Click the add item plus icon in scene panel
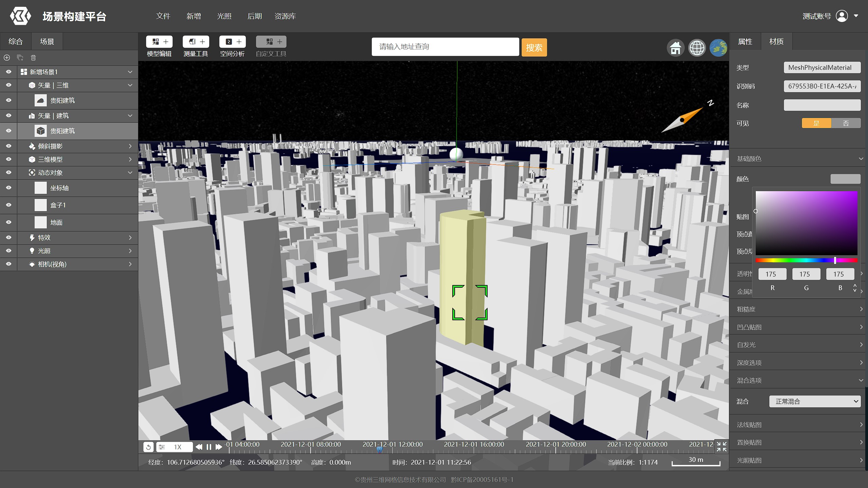Viewport: 868px width, 488px height. coord(7,58)
